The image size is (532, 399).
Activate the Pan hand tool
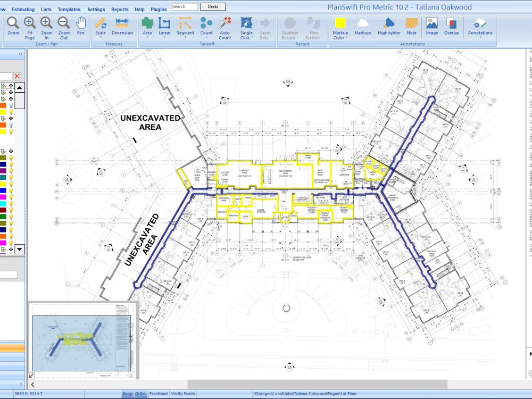tap(80, 26)
